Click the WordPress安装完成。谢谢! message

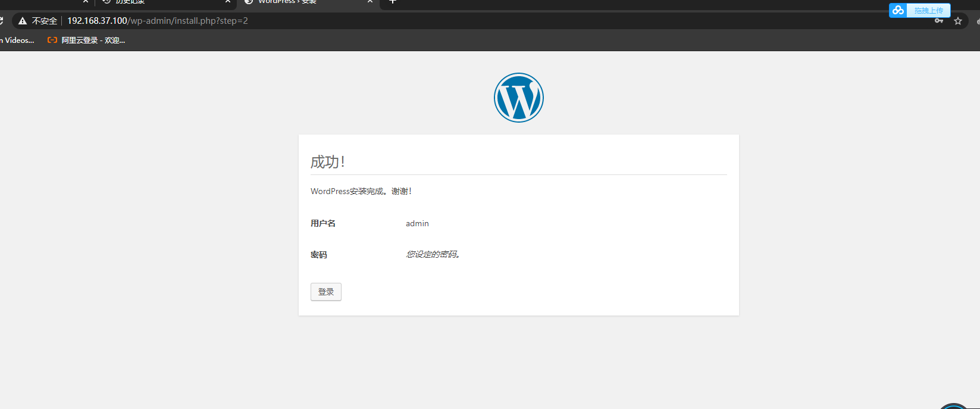(x=361, y=192)
